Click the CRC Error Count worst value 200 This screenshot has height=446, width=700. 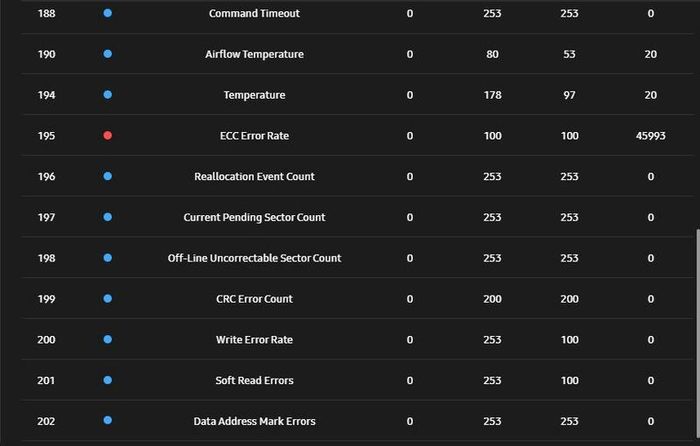pos(569,299)
